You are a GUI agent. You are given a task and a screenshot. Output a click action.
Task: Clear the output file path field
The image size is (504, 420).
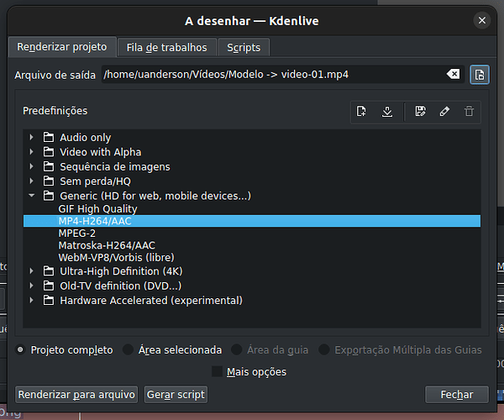click(x=454, y=74)
